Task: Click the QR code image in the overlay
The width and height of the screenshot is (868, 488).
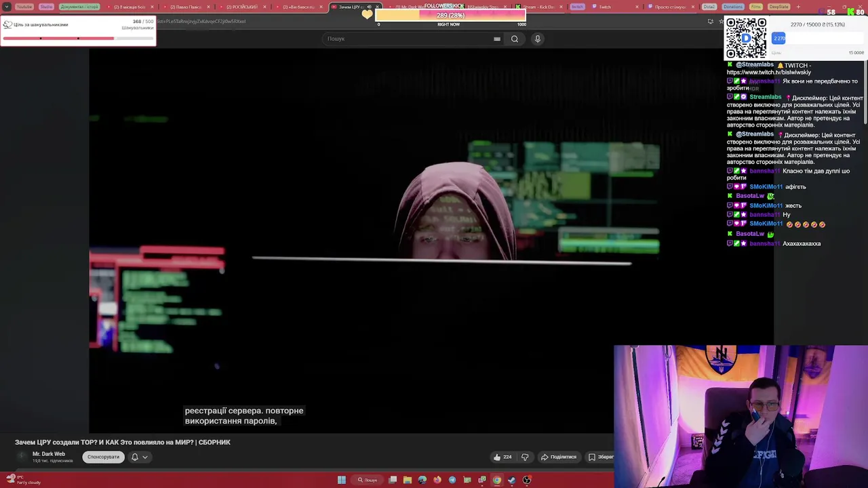Action: 746,39
